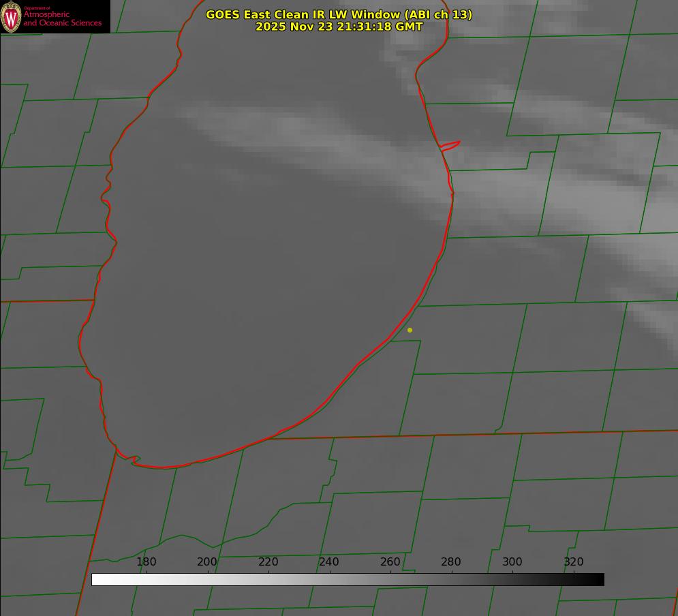
Task: Click the 180 label on the colorbar
Action: point(147,562)
